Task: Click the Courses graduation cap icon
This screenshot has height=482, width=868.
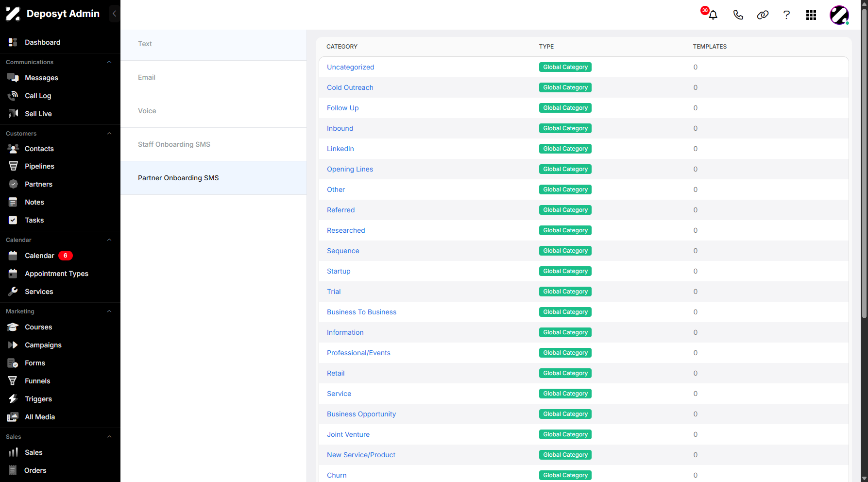Action: [x=13, y=327]
